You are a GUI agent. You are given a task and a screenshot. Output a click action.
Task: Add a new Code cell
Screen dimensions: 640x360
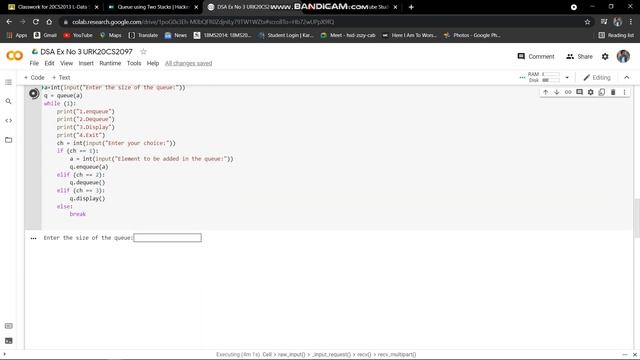(34, 78)
